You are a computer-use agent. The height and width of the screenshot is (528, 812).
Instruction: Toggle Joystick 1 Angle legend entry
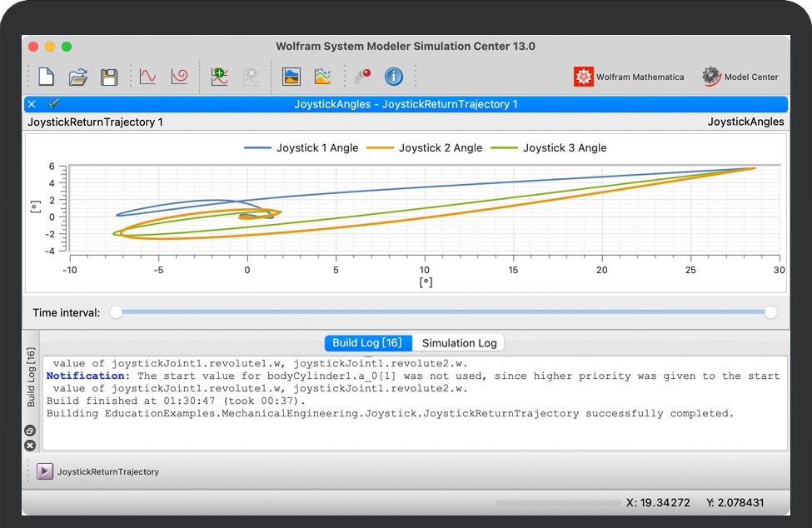[x=301, y=147]
